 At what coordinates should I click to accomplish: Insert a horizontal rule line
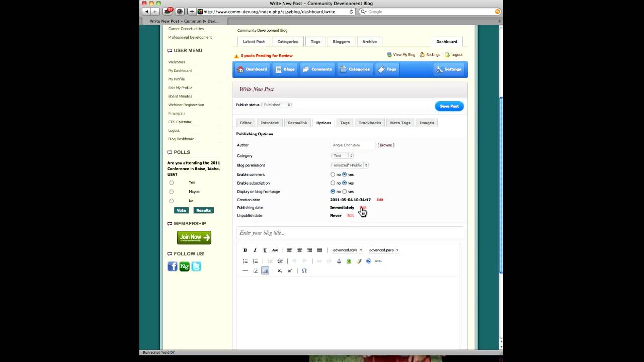[x=245, y=270]
